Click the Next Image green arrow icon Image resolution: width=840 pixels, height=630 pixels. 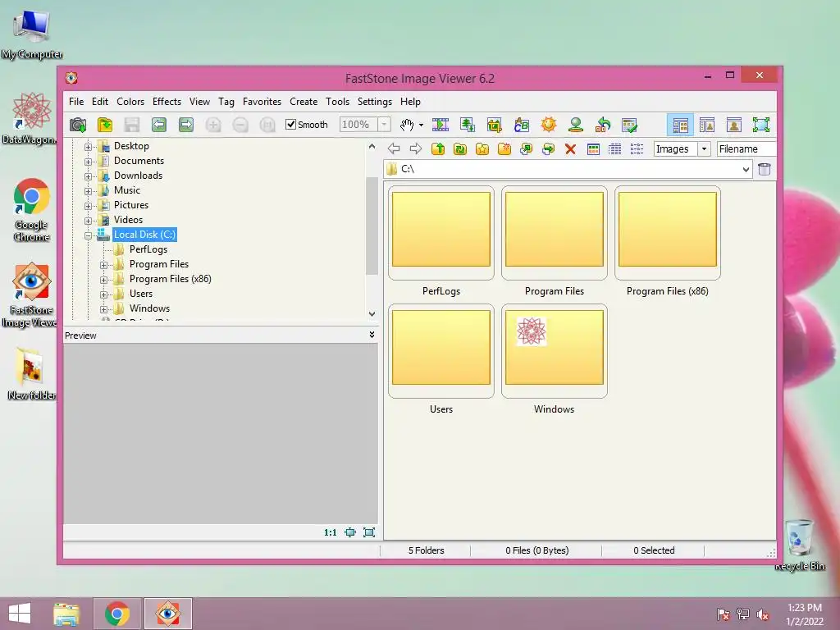tap(186, 125)
